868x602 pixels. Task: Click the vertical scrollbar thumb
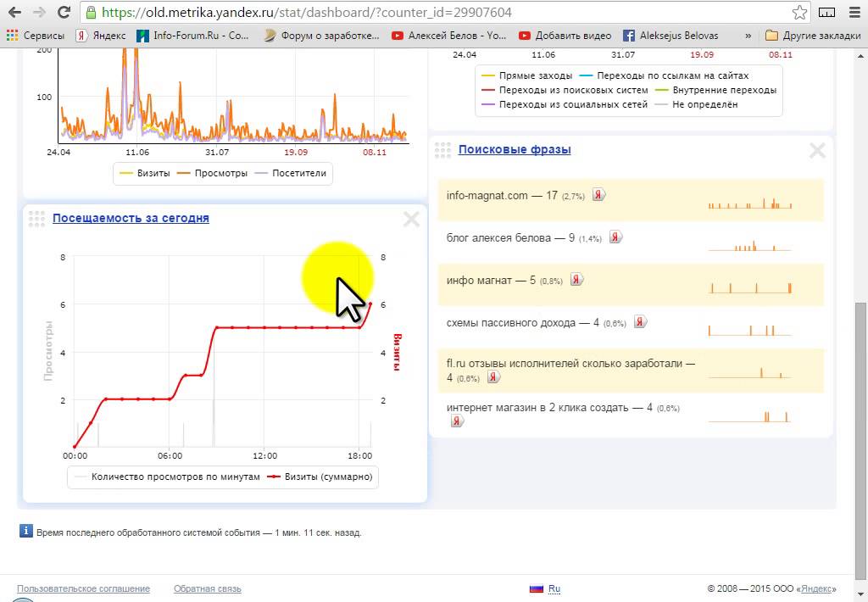click(861, 442)
